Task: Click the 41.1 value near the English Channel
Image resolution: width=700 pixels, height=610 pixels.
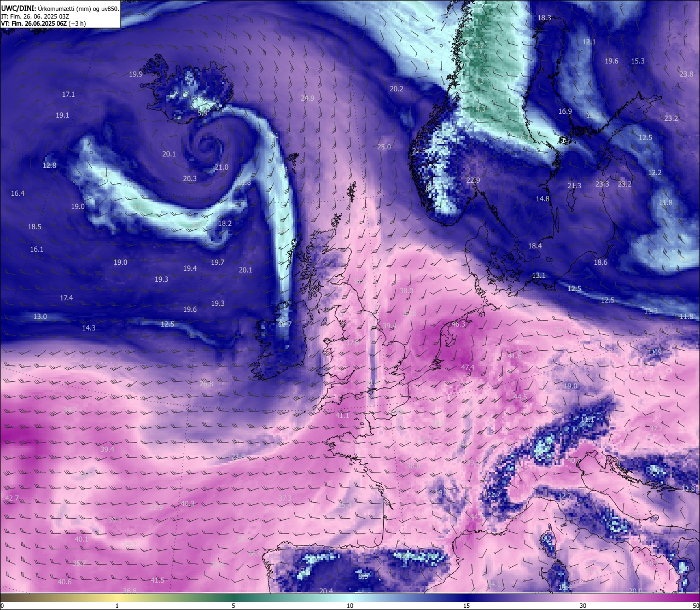Action: pyautogui.click(x=342, y=416)
